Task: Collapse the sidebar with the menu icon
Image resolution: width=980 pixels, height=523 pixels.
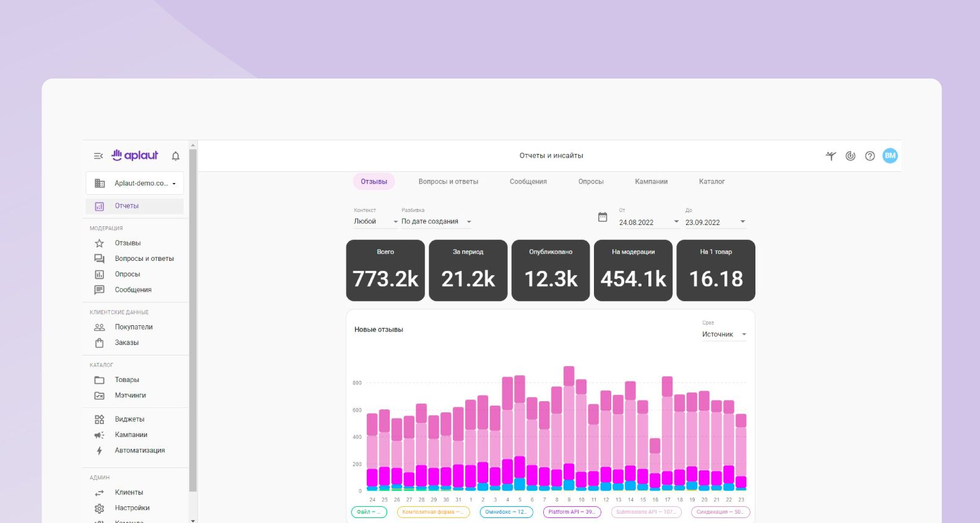Action: pyautogui.click(x=98, y=156)
